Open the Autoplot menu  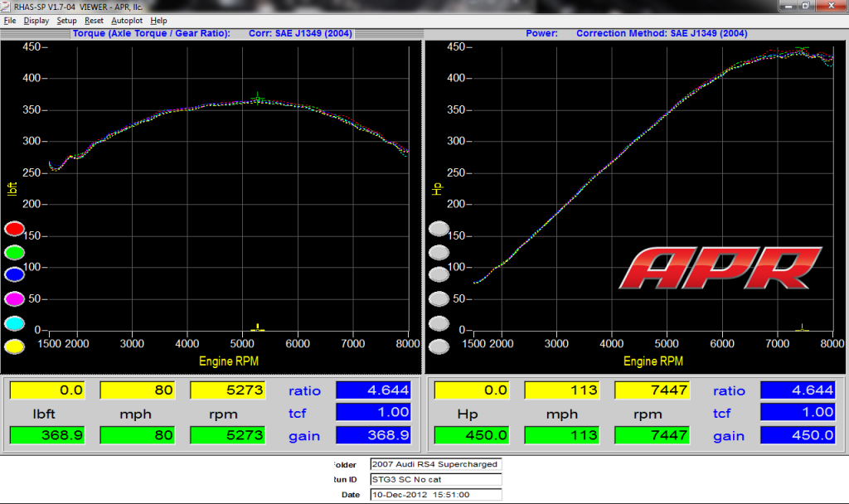(126, 20)
